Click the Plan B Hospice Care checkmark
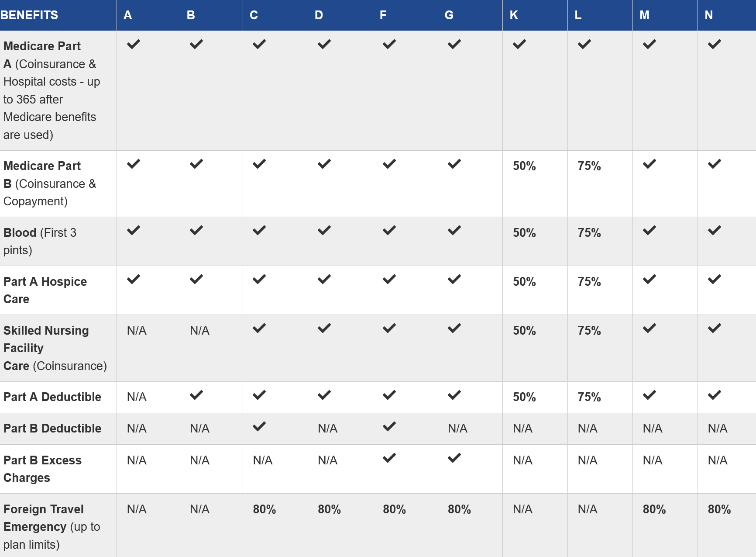 pyautogui.click(x=196, y=279)
